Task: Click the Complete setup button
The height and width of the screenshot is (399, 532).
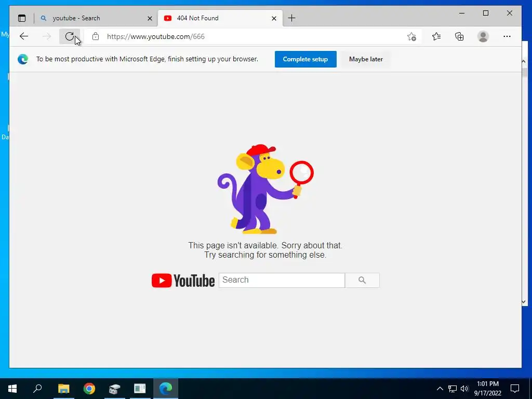Action: [x=305, y=59]
